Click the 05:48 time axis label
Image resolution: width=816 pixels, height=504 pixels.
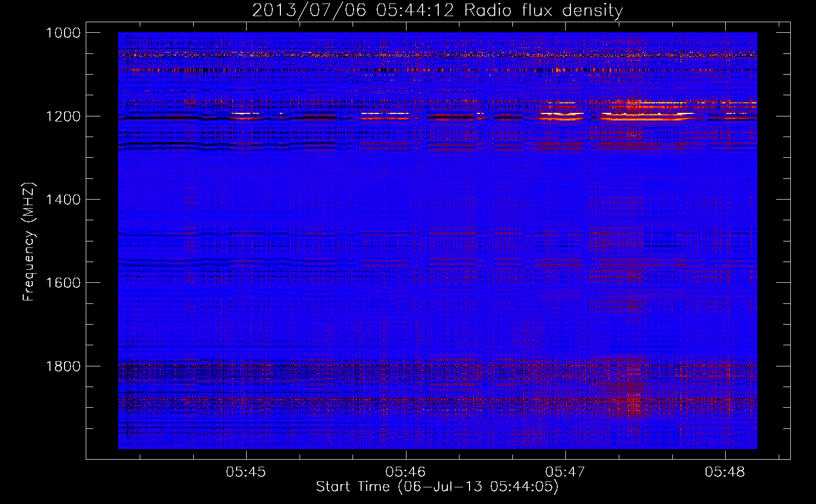click(725, 472)
